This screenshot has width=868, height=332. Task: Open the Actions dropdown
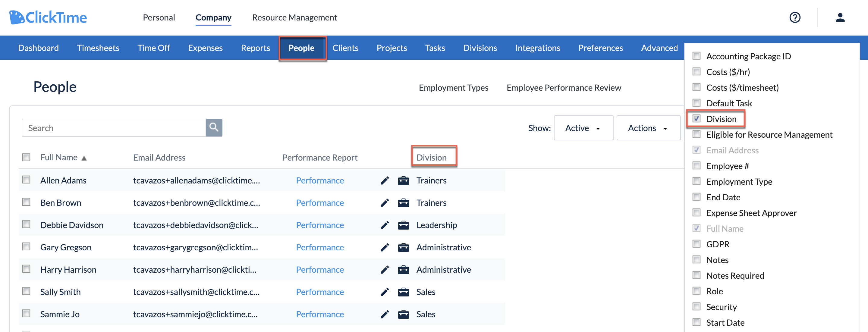tap(648, 128)
